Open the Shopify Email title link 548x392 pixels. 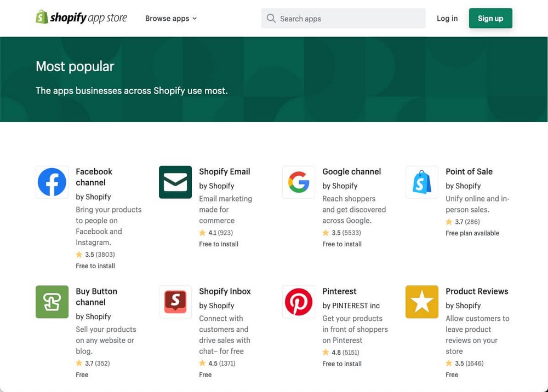pyautogui.click(x=225, y=172)
